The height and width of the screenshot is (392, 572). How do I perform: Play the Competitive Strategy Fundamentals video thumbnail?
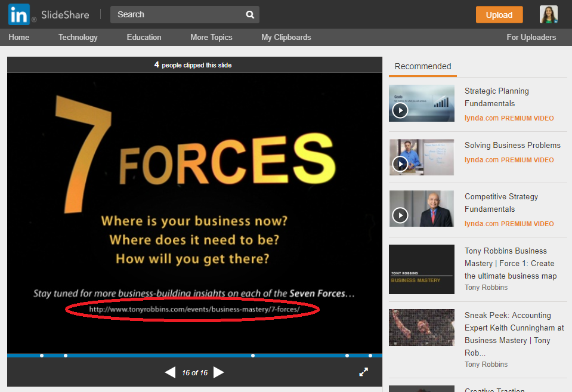click(x=421, y=208)
